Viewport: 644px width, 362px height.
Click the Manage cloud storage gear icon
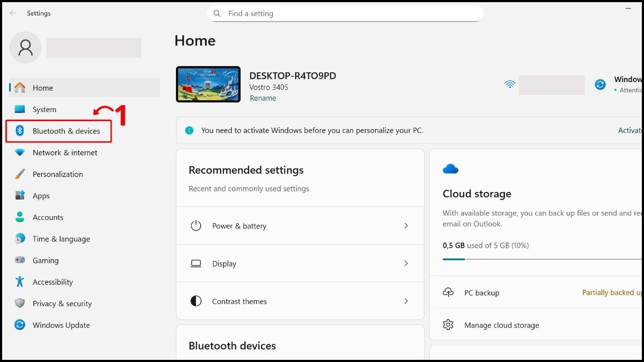[x=448, y=325]
